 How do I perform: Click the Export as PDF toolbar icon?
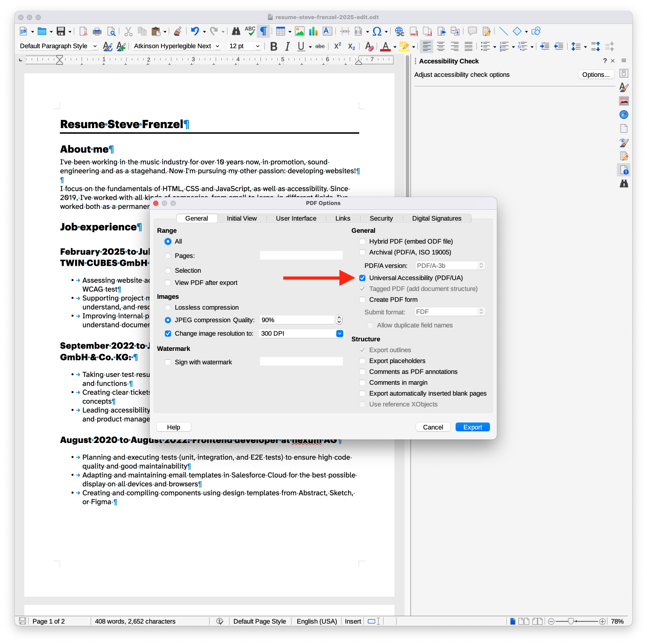pos(83,31)
